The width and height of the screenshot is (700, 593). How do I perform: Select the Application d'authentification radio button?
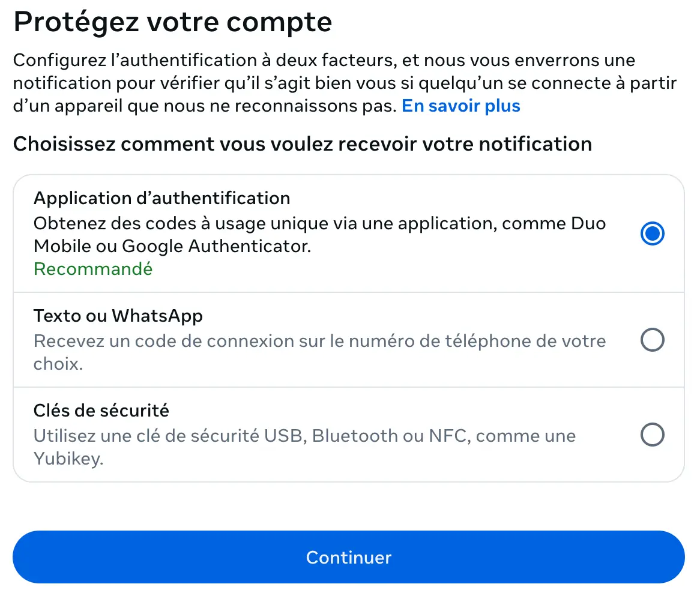tap(652, 233)
